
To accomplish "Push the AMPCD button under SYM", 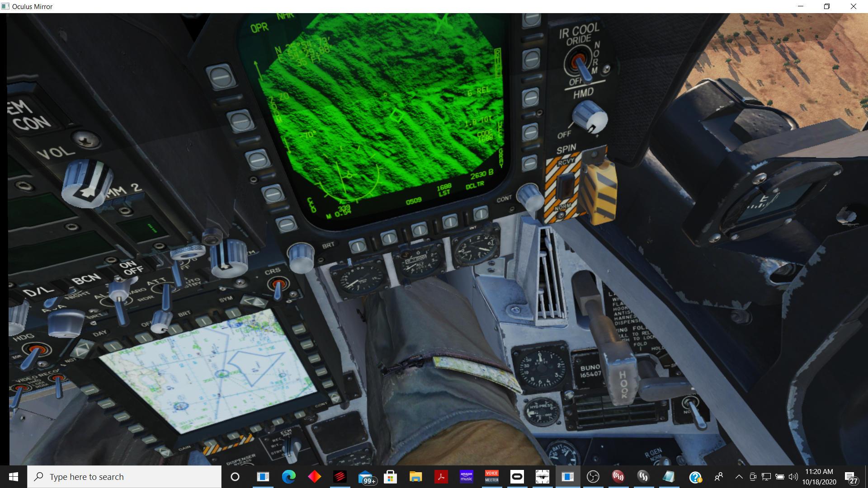I will tap(233, 313).
